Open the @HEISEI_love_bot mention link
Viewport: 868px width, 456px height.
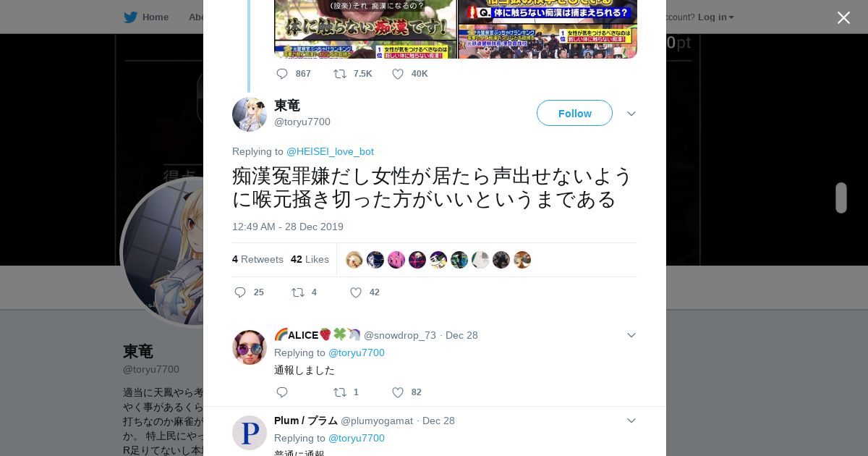[330, 151]
